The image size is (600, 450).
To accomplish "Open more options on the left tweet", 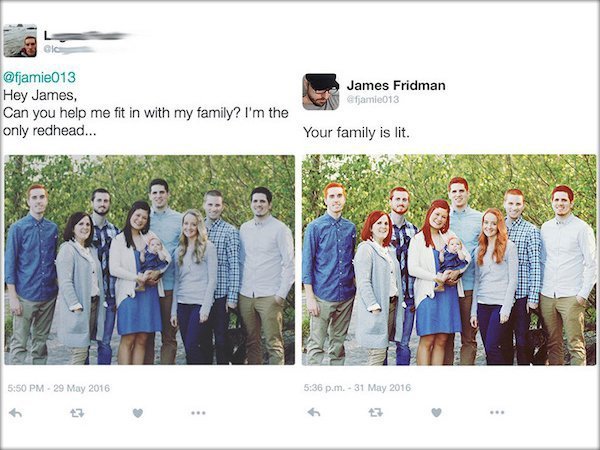I will click(198, 413).
